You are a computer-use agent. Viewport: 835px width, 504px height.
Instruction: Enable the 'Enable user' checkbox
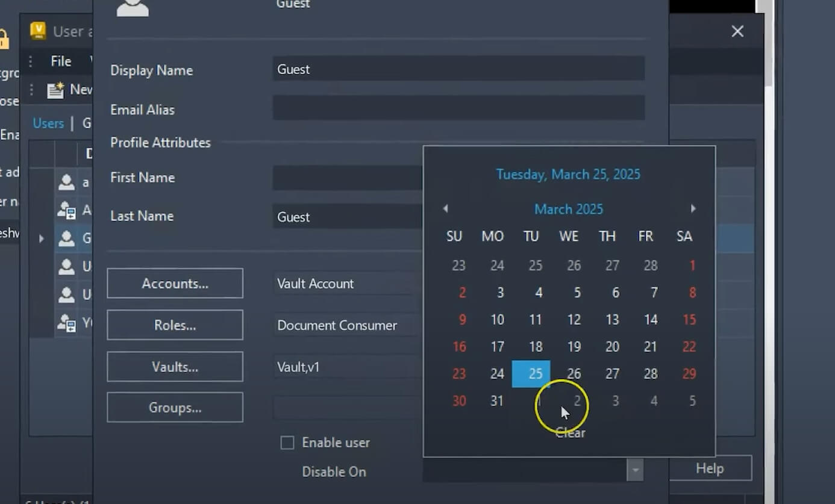coord(287,442)
